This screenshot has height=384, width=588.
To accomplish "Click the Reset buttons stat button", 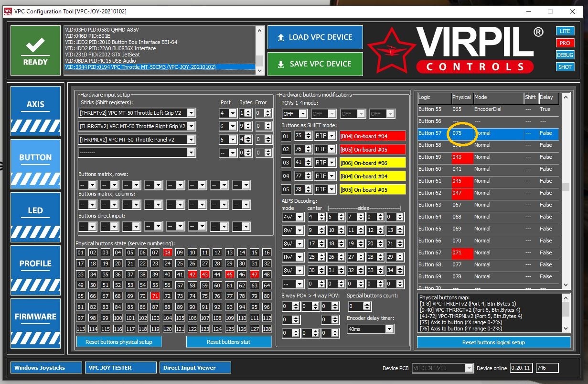I will click(x=229, y=342).
